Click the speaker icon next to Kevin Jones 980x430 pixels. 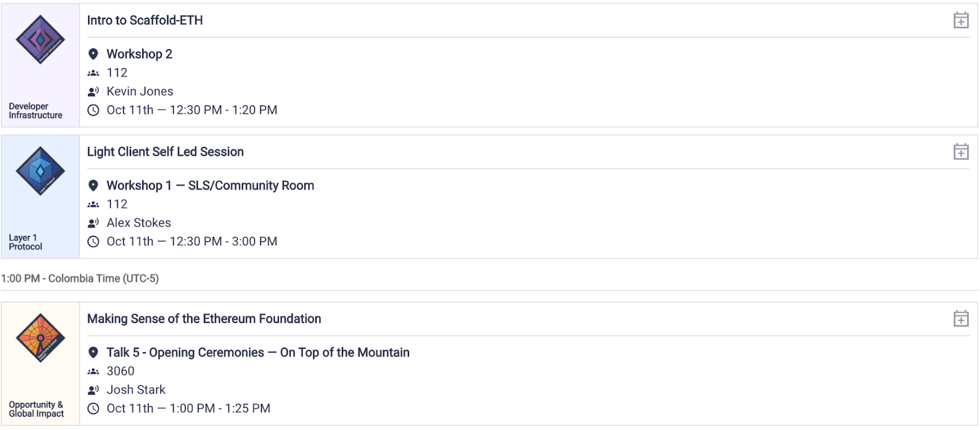coord(93,92)
